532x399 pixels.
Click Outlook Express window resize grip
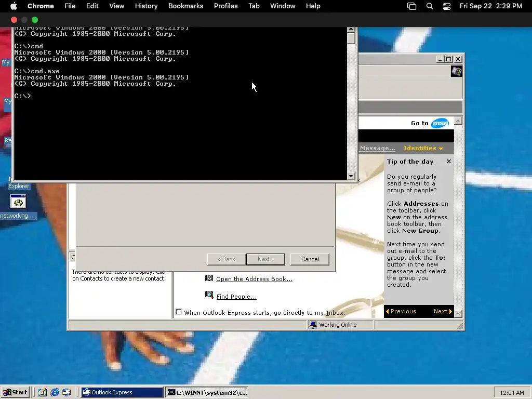[460, 326]
